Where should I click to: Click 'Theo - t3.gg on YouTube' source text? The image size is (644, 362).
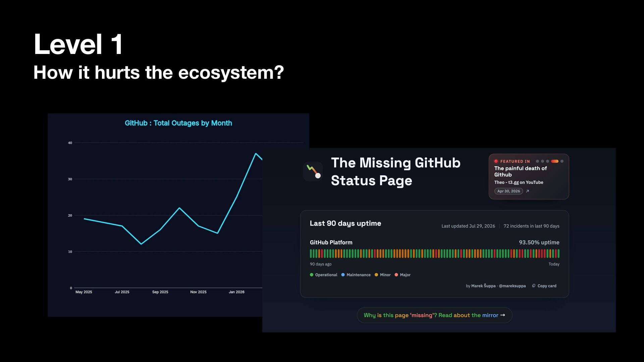[519, 182]
